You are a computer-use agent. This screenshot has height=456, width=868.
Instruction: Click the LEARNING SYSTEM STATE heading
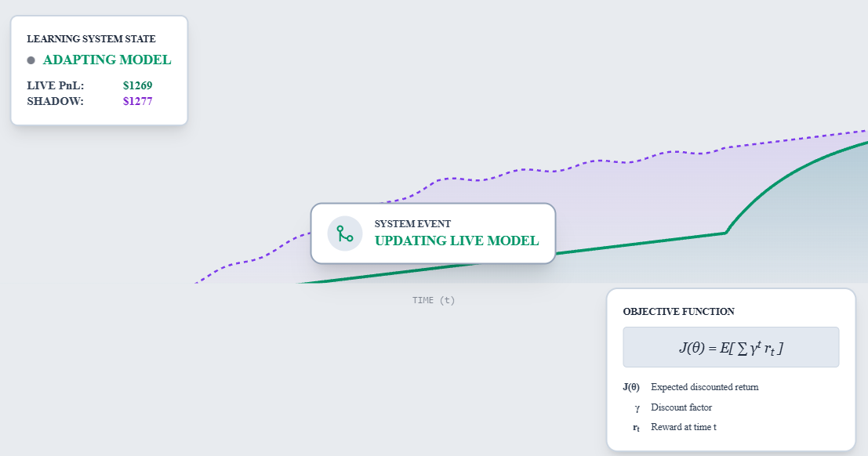(91, 38)
